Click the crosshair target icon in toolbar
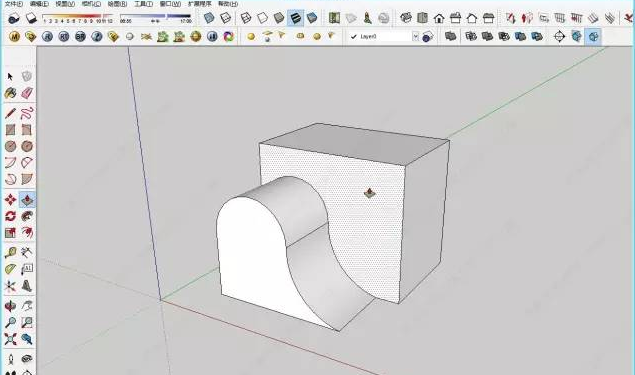The image size is (635, 375). tap(559, 37)
